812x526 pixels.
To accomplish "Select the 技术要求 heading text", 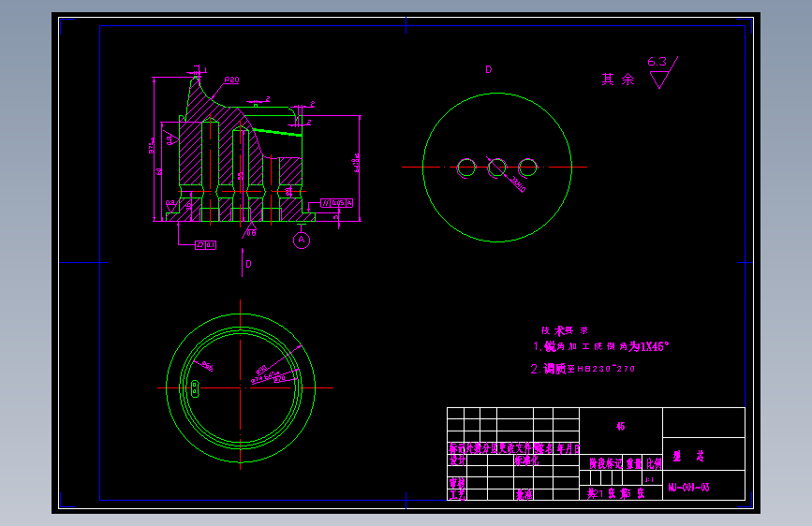I will coord(565,330).
